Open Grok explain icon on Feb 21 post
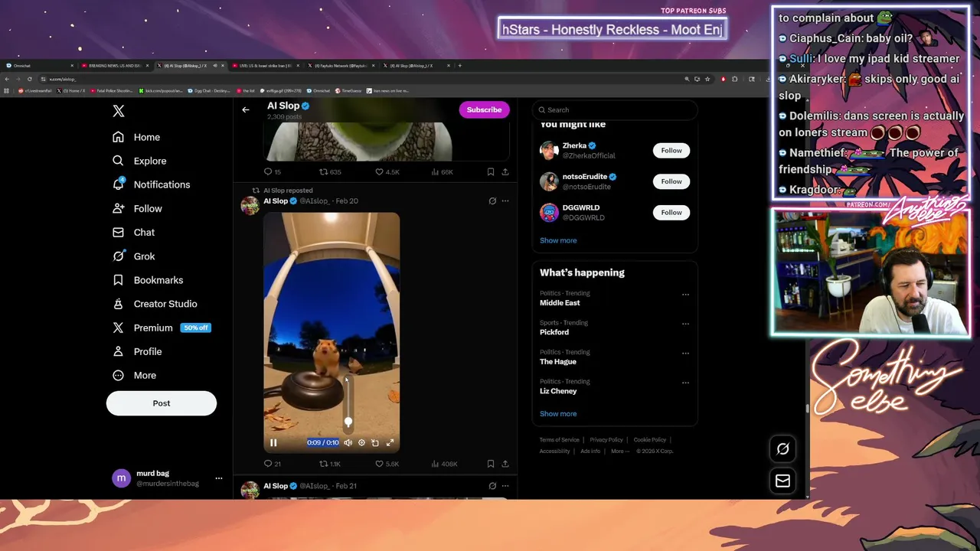Viewport: 980px width, 551px height. pyautogui.click(x=492, y=486)
